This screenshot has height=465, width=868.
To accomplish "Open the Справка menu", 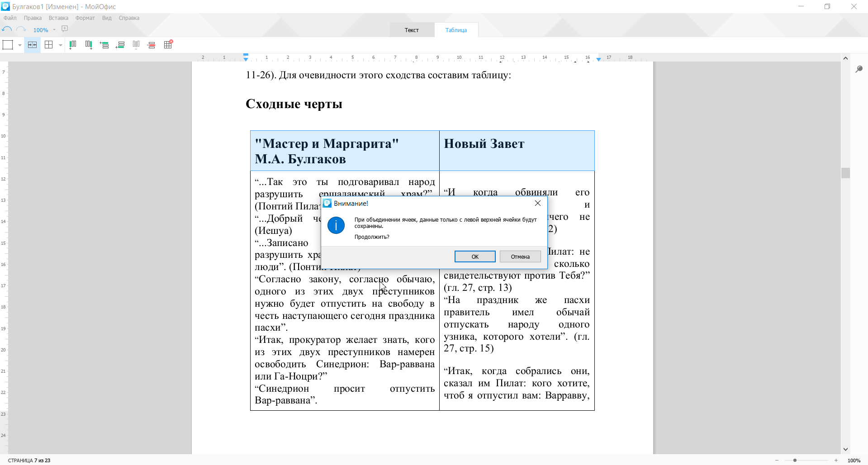I will (x=129, y=18).
